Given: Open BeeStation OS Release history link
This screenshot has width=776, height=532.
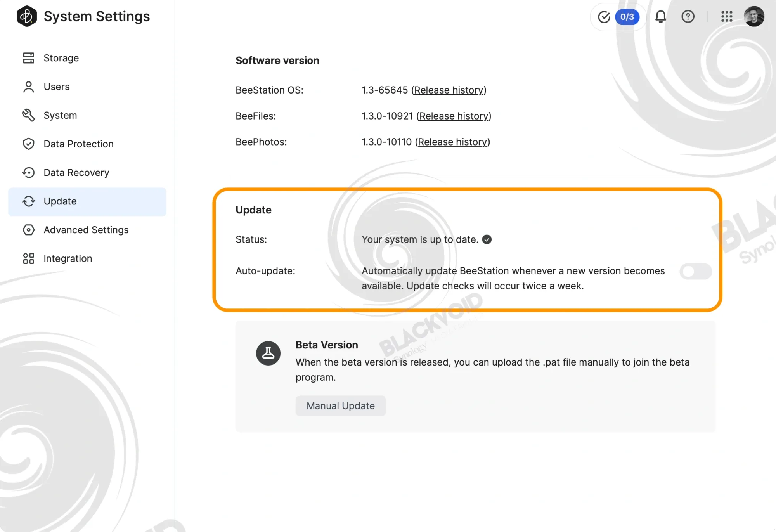Looking at the screenshot, I should [449, 90].
